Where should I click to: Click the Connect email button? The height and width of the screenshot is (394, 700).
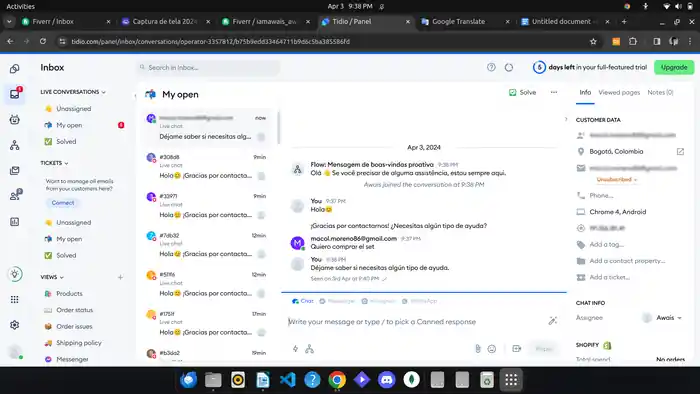coord(62,203)
